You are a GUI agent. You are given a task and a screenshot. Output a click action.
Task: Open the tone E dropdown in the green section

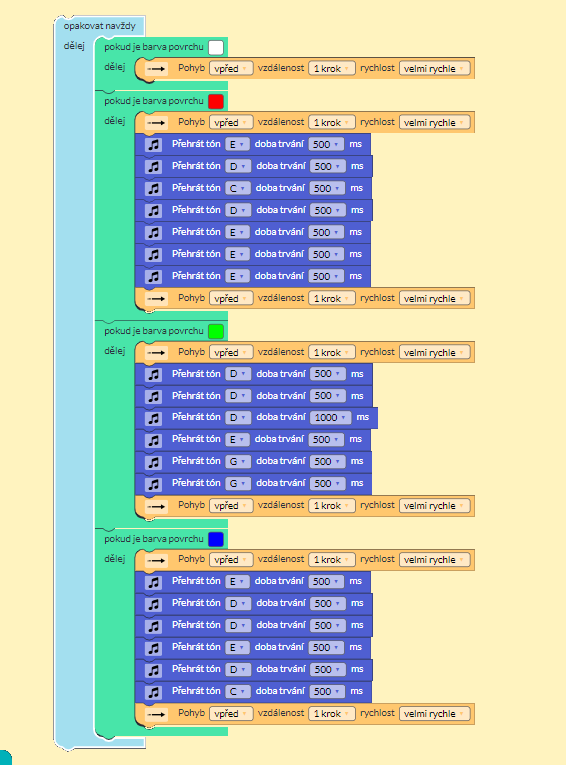coord(237,440)
